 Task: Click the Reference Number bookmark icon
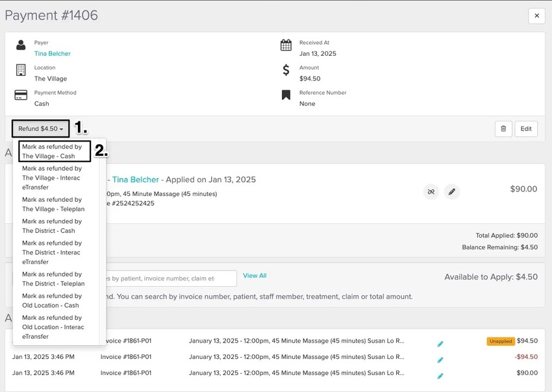click(x=286, y=95)
